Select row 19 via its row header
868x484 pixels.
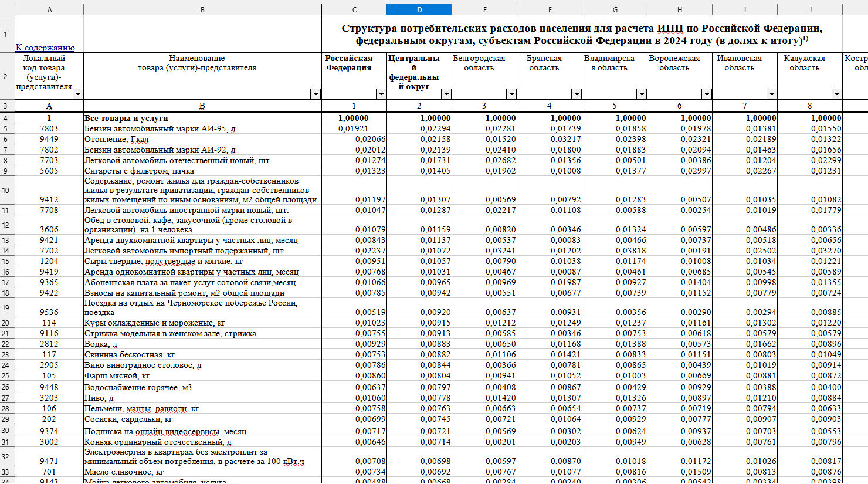coord(7,307)
